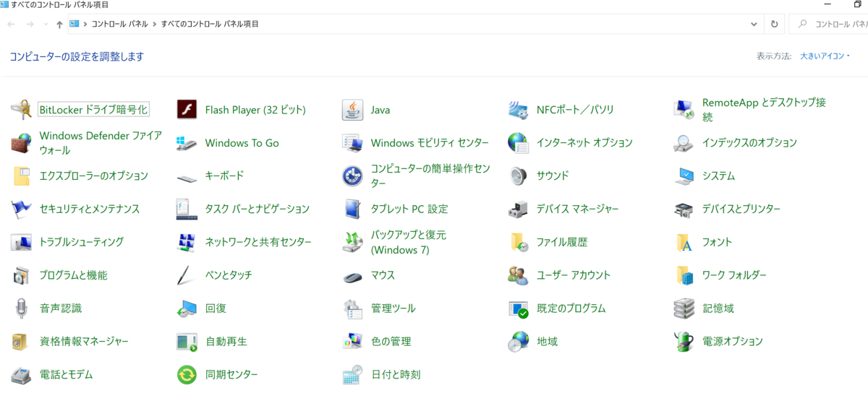
Task: Click the 表示方法: label
Action: [x=774, y=56]
